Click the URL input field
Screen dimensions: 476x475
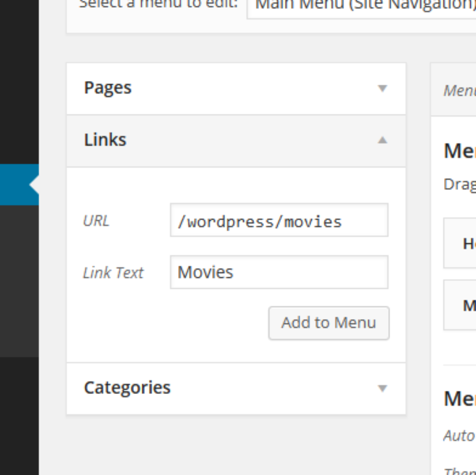click(x=279, y=220)
